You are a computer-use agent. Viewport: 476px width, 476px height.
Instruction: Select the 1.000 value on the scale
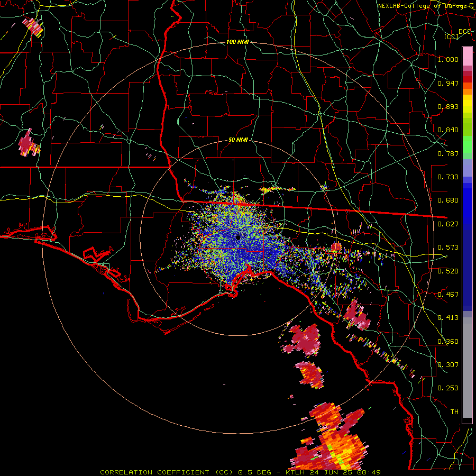pos(448,59)
